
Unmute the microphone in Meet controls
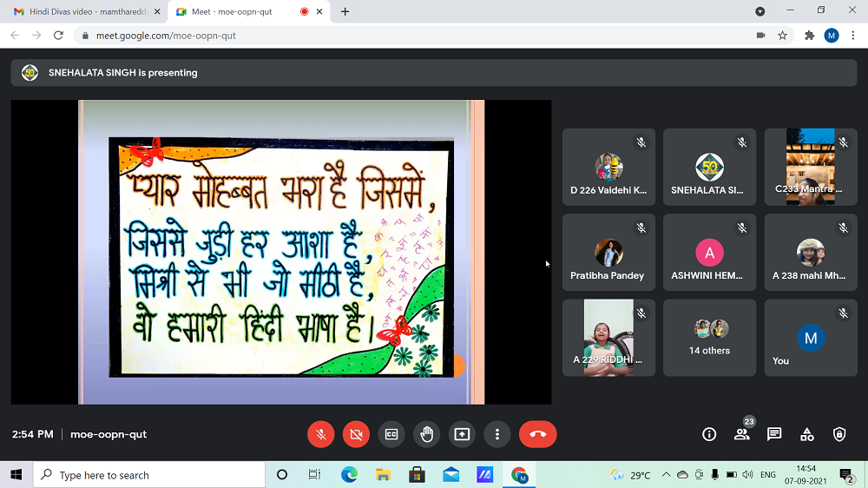321,434
